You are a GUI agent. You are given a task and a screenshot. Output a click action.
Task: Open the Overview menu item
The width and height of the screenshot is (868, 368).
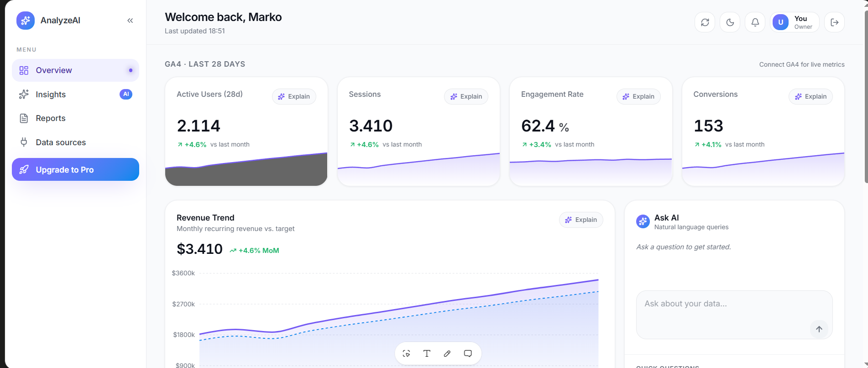click(x=75, y=70)
